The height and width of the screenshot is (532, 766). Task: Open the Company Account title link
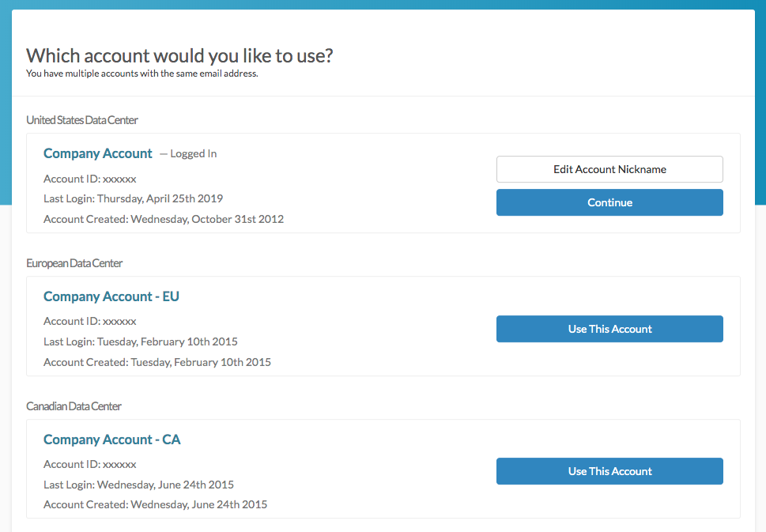pyautogui.click(x=98, y=153)
